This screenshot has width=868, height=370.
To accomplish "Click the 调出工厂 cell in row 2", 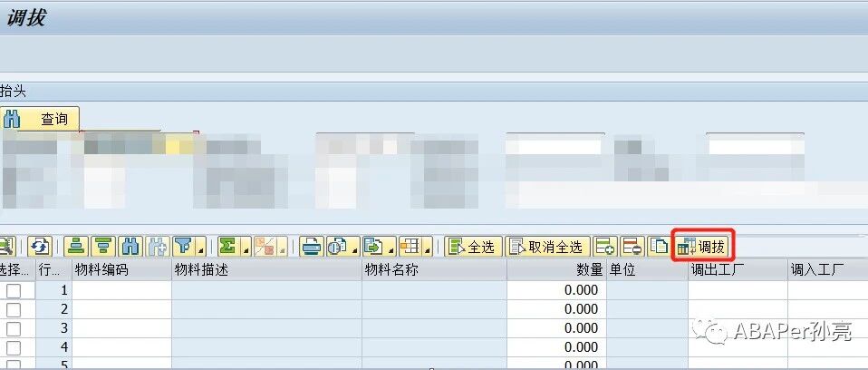I will pyautogui.click(x=738, y=309).
